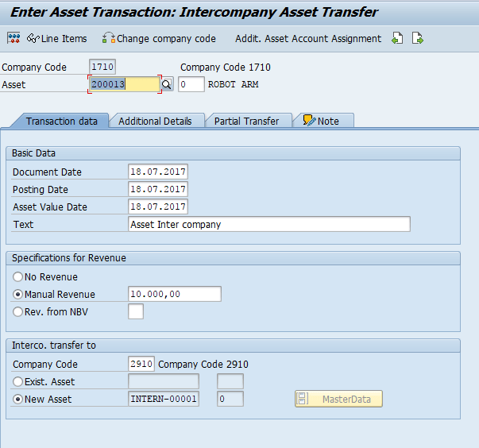Select the Manual Revenue option
Viewport: 479px width, 448px height.
pos(17,295)
